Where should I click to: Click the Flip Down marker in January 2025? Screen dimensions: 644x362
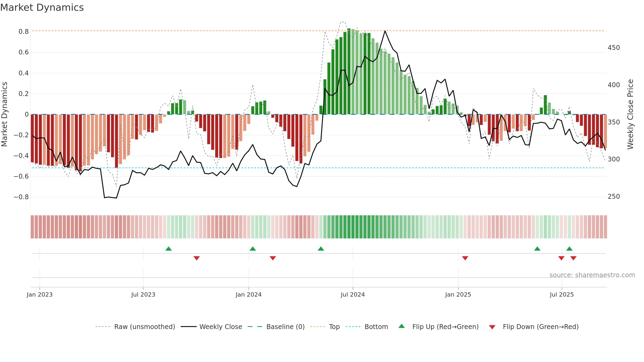click(465, 258)
